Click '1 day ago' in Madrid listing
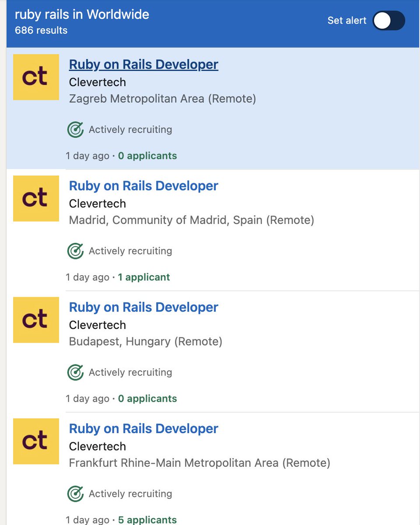Image resolution: width=420 pixels, height=525 pixels. pyautogui.click(x=87, y=277)
